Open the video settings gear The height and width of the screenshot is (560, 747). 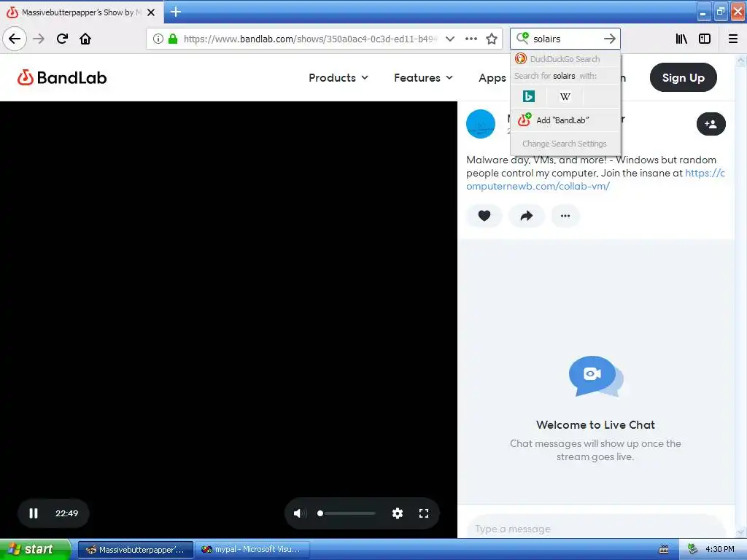(398, 513)
